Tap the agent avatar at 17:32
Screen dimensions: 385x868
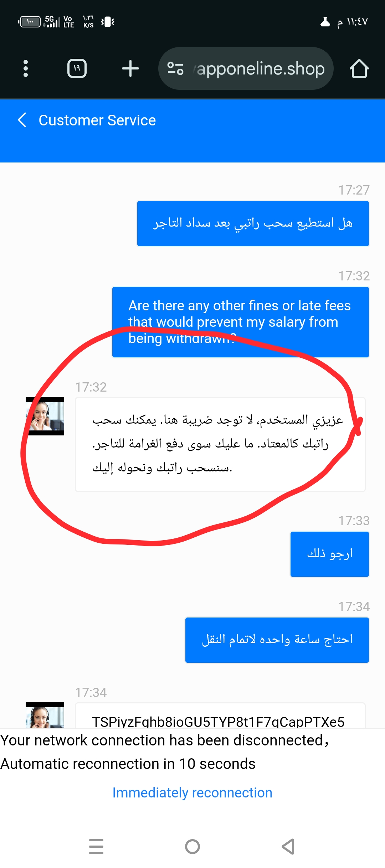tap(45, 416)
